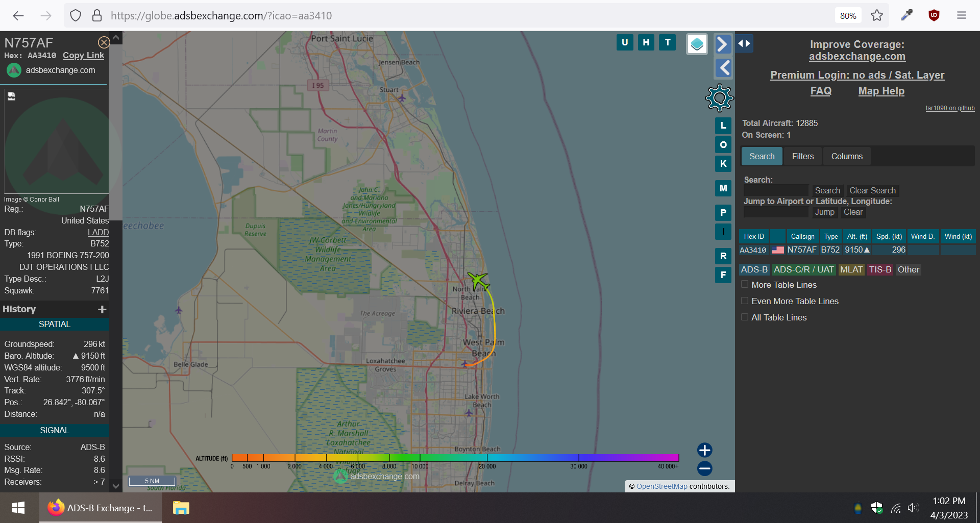Open Firefox hamburger menu
The height and width of the screenshot is (523, 980).
[962, 15]
